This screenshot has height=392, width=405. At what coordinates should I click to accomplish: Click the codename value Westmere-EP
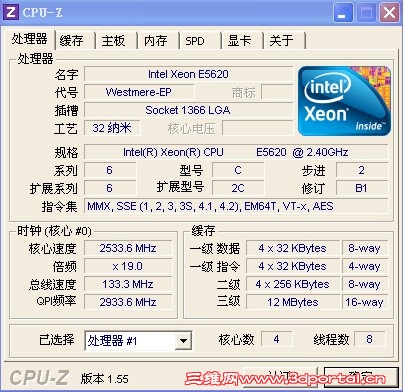pos(139,92)
